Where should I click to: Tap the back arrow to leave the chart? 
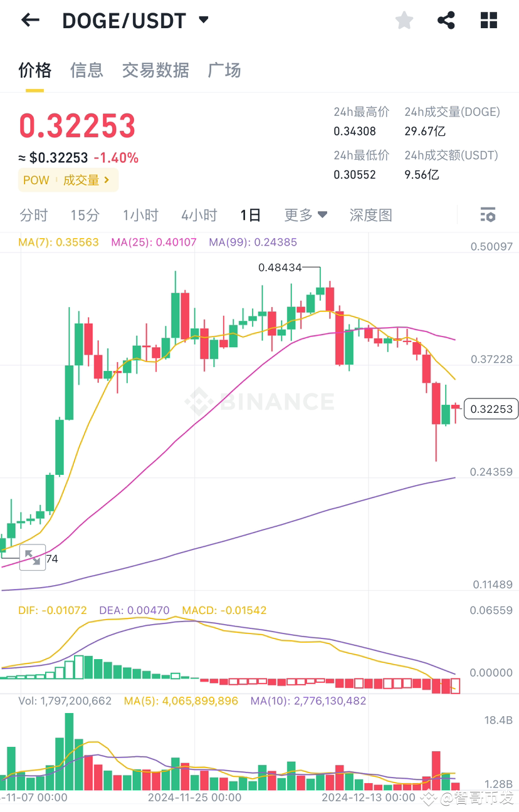click(29, 19)
